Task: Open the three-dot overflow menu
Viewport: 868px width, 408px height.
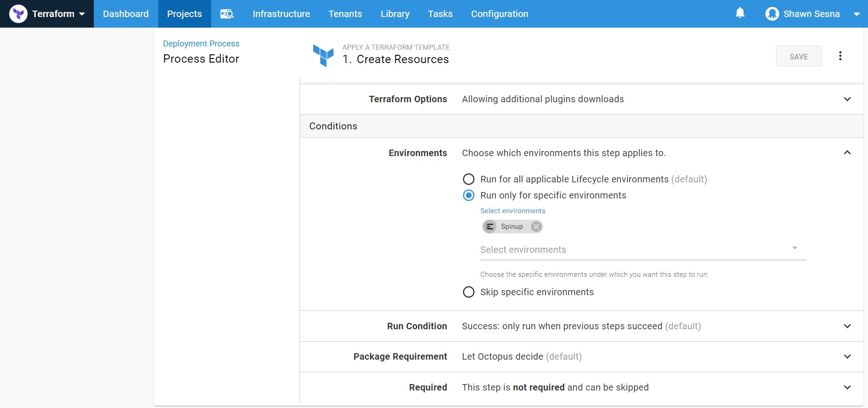Action: (x=840, y=56)
